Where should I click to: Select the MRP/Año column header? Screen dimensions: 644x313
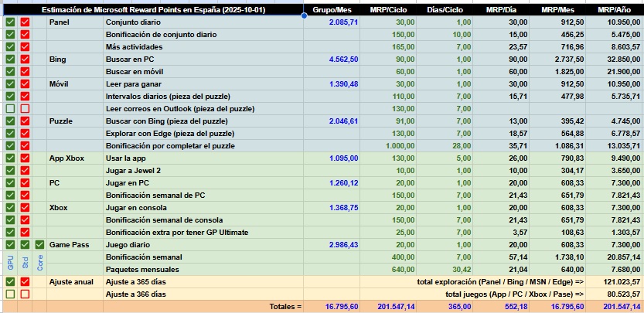tap(615, 10)
